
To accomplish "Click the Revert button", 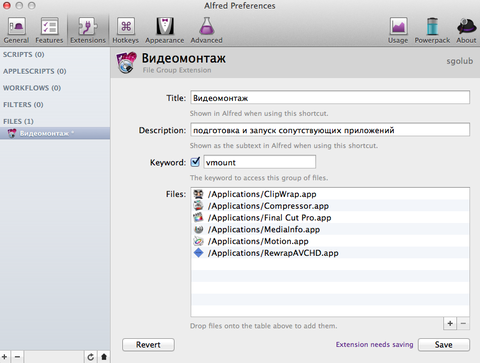I will click(148, 345).
